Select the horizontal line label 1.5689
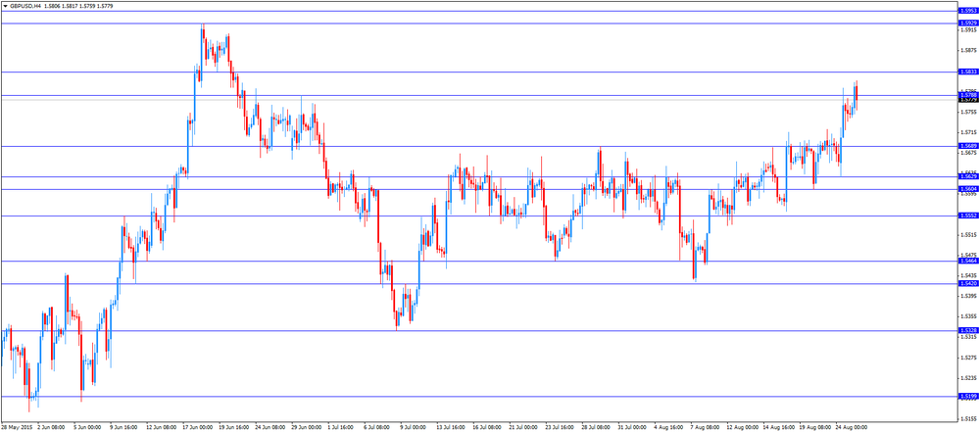980x432 pixels. [x=967, y=146]
